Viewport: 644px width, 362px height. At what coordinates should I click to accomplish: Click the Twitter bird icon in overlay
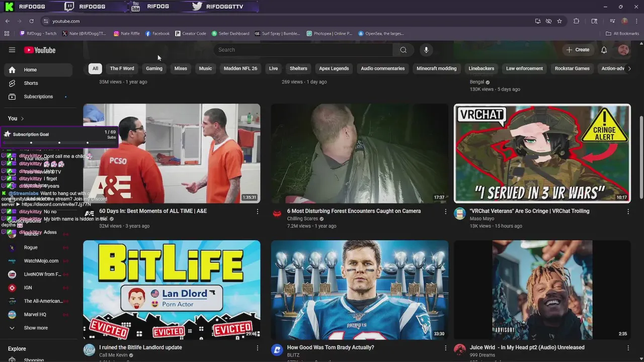[x=197, y=7]
